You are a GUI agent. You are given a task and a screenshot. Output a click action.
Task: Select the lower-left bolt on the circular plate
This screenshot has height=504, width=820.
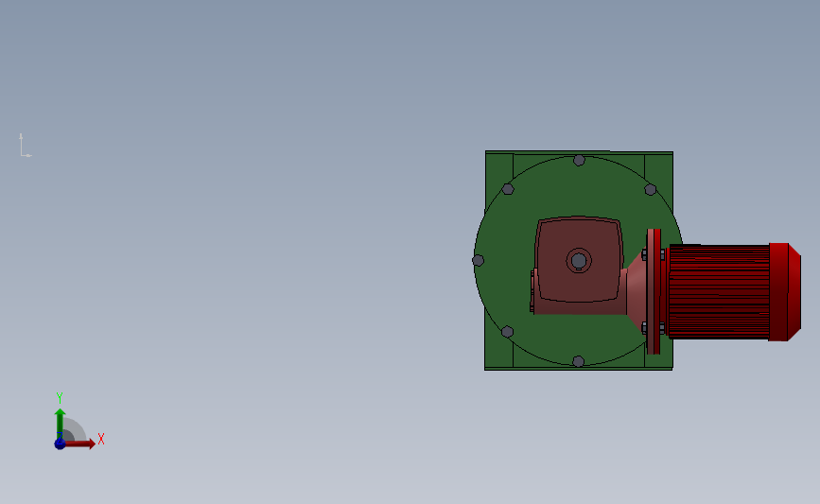(x=507, y=332)
